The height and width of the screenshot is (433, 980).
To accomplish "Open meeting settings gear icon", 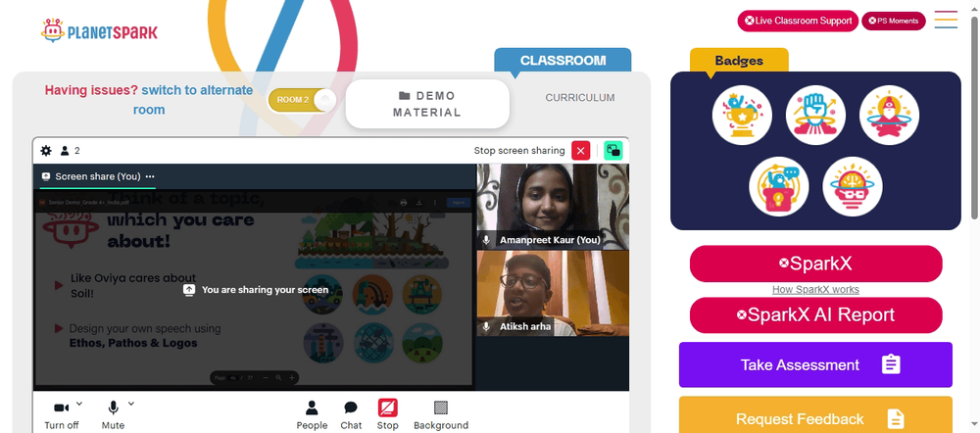I will tap(46, 151).
